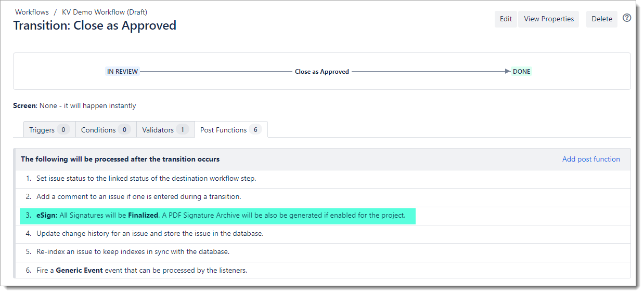This screenshot has height=294, width=644.
Task: Show the Validators tab
Action: 165,130
